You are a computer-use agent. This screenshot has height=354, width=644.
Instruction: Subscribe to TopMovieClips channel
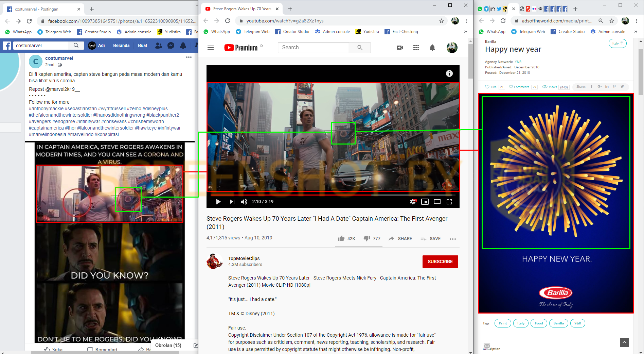tap(440, 262)
